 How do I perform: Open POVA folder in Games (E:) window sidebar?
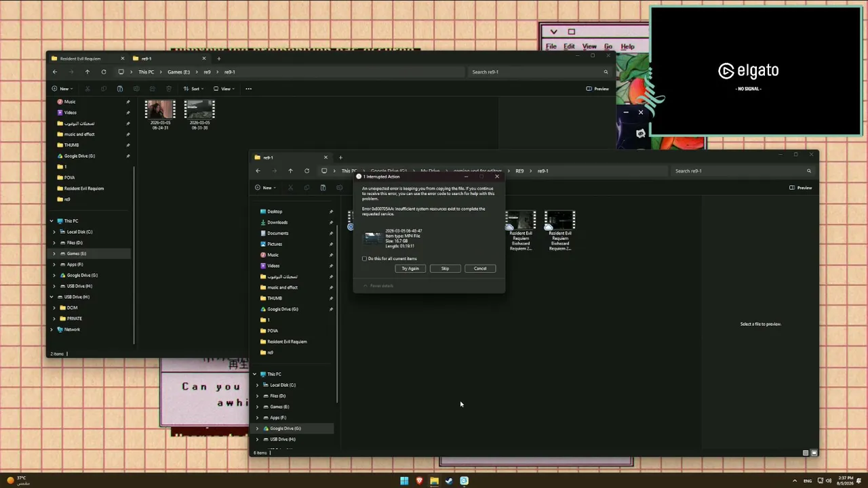click(x=69, y=178)
